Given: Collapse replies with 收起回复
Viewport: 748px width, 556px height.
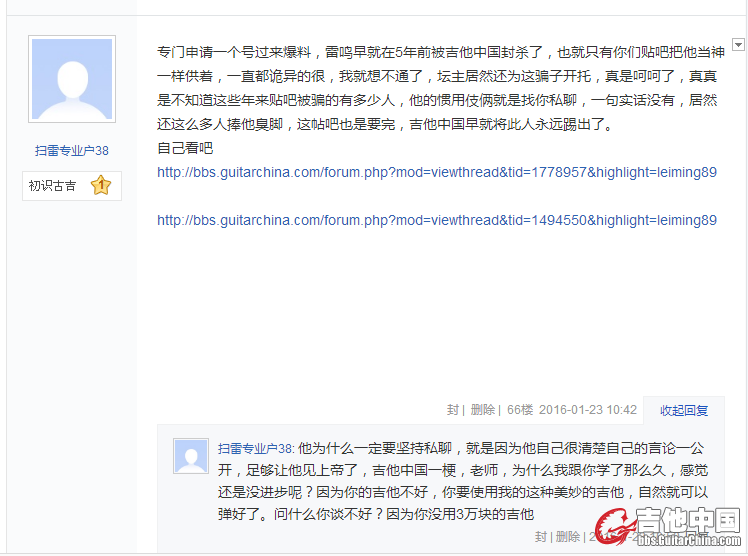Looking at the screenshot, I should (x=684, y=410).
